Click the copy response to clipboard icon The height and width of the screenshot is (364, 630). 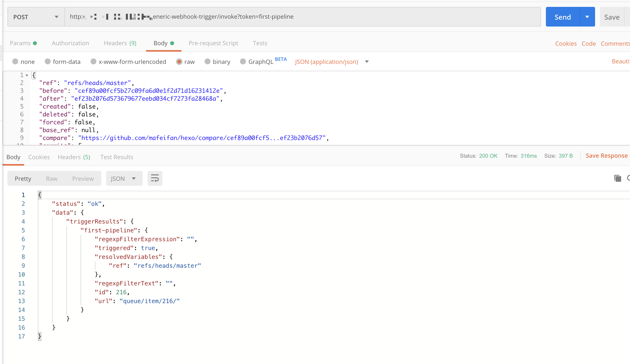coord(617,178)
